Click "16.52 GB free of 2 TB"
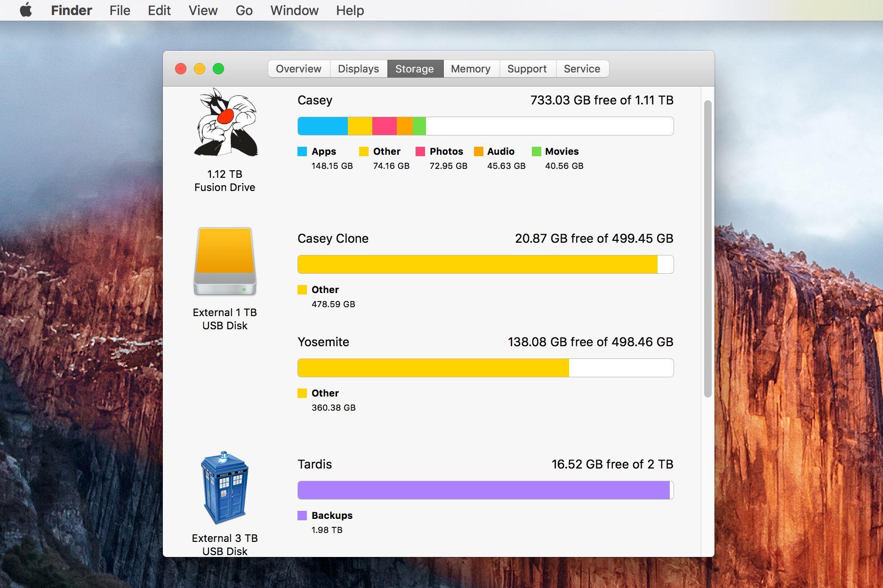The height and width of the screenshot is (588, 883). [x=612, y=464]
